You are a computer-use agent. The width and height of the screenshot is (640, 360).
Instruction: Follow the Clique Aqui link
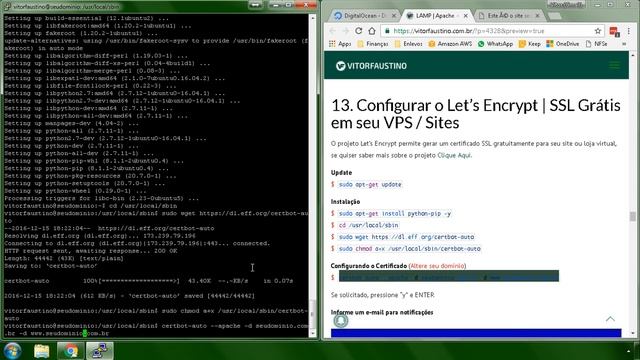[454, 155]
